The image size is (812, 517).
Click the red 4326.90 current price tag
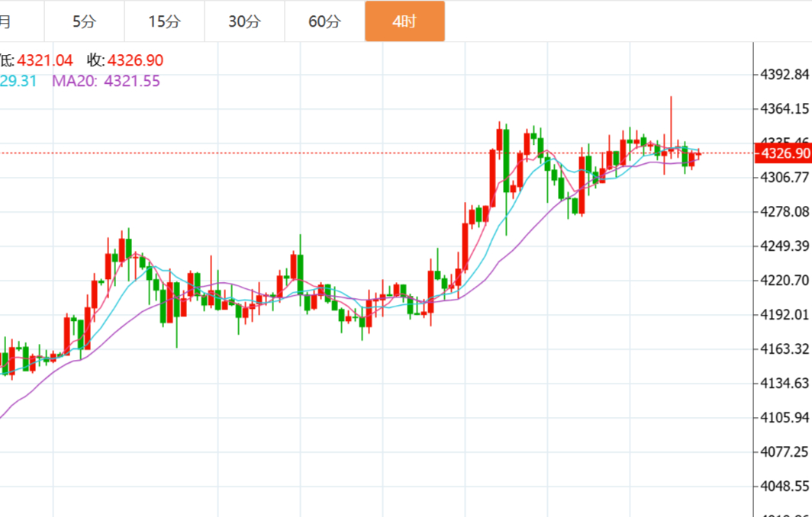[782, 153]
